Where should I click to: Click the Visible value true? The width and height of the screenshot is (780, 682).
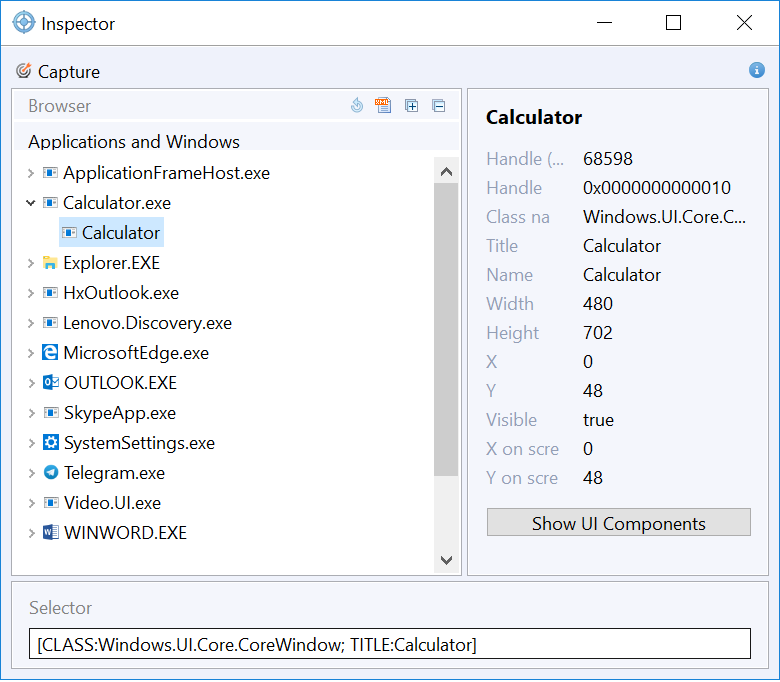(x=598, y=420)
